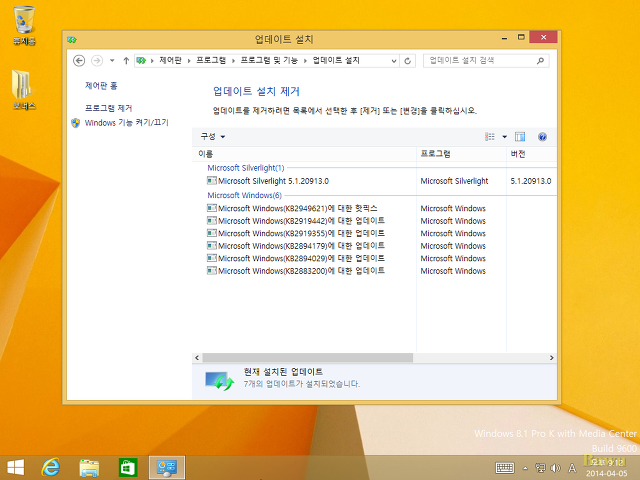The image size is (640, 480).
Task: Click the forward navigation arrow
Action: coord(97,61)
